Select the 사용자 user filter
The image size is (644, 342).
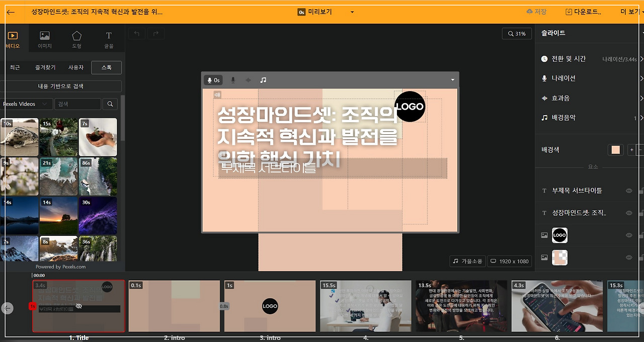click(x=76, y=67)
